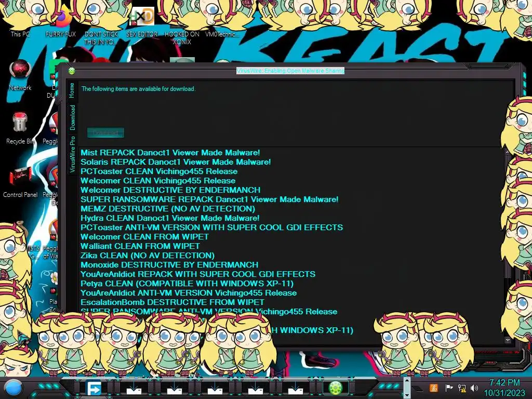Select 'Welcomer CLEAN Vichingo455 Release' row
This screenshot has height=399, width=532.
[158, 180]
